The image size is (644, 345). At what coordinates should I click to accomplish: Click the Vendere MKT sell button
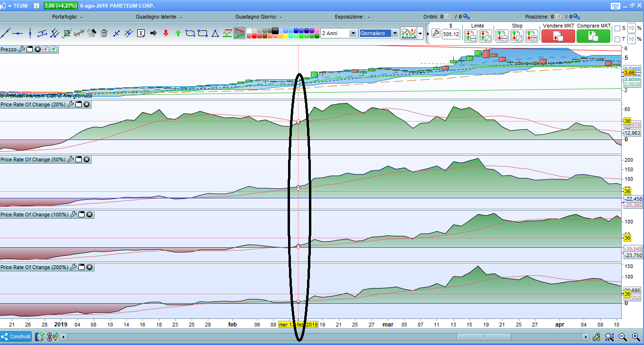click(x=558, y=36)
